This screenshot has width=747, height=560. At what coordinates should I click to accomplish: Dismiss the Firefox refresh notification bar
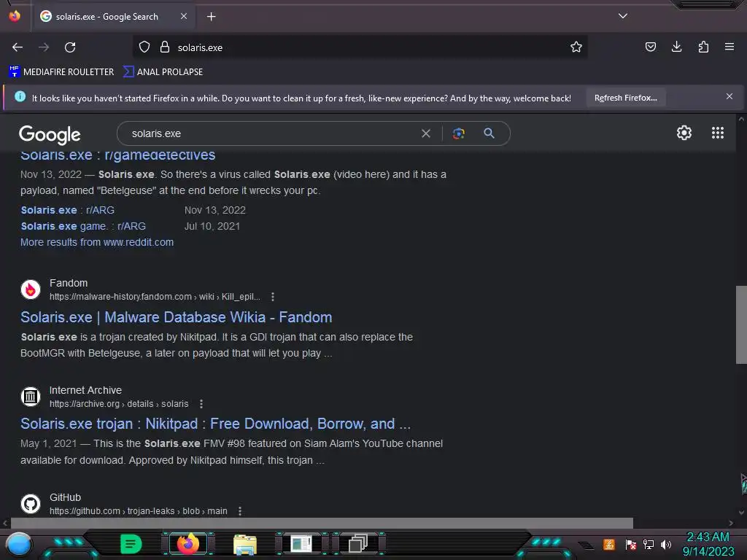click(729, 97)
